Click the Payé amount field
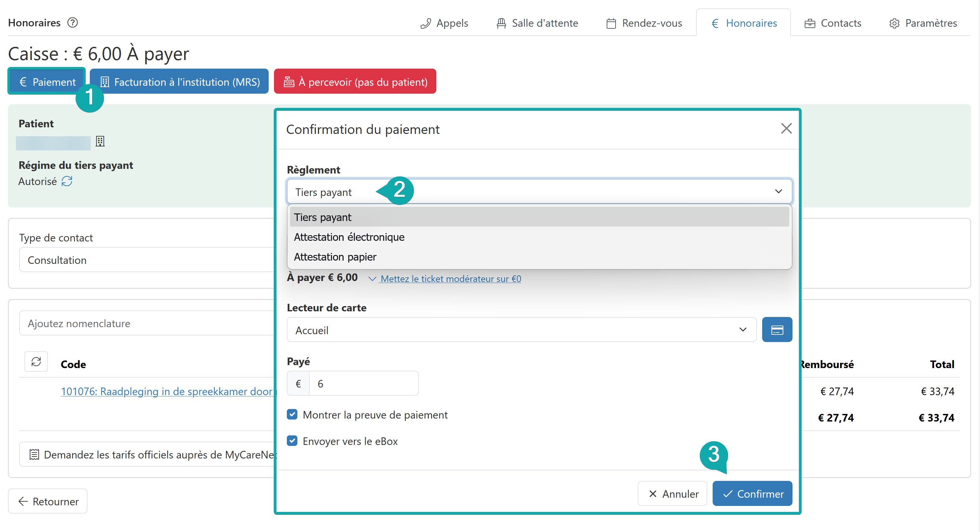980x532 pixels. tap(363, 384)
